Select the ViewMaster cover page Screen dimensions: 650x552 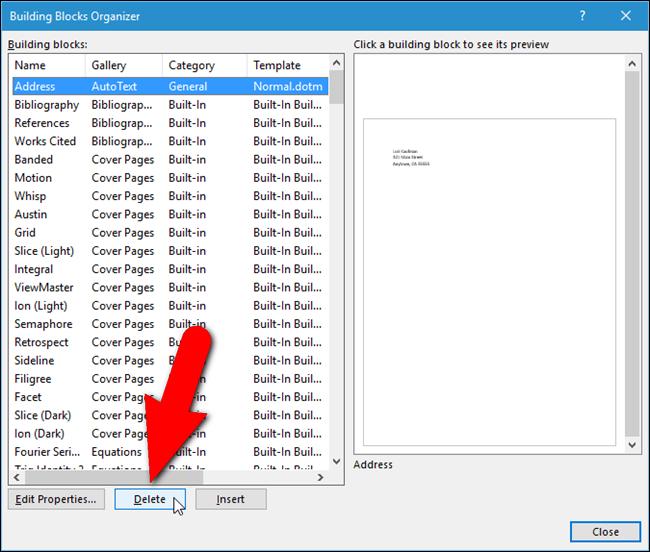[170, 287]
